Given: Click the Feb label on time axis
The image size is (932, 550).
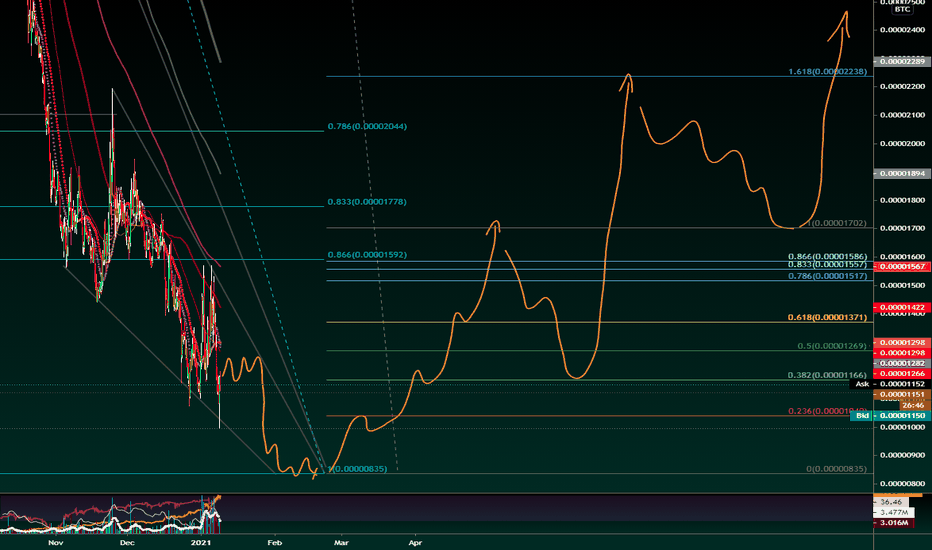Looking at the screenshot, I should click(x=274, y=543).
